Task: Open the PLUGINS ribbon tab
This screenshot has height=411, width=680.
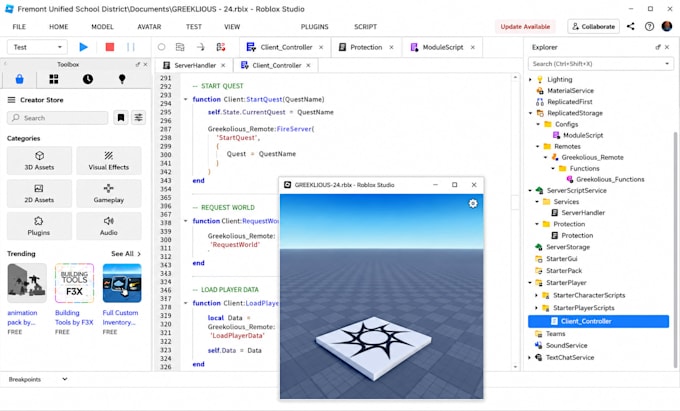Action: coord(314,27)
